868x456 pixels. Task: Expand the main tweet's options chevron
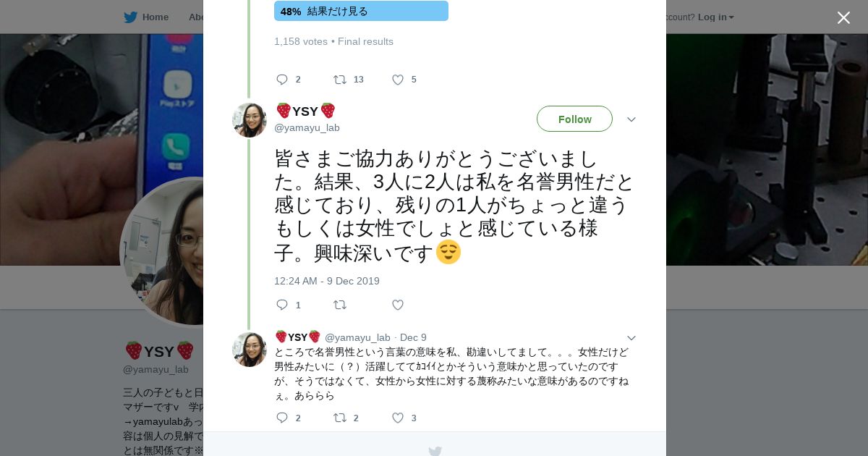631,119
